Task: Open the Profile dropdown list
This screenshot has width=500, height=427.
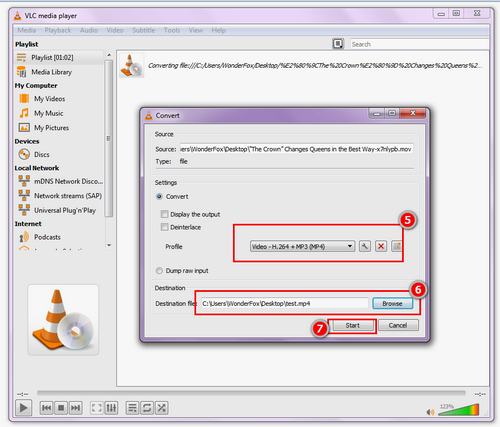Action: pos(302,247)
